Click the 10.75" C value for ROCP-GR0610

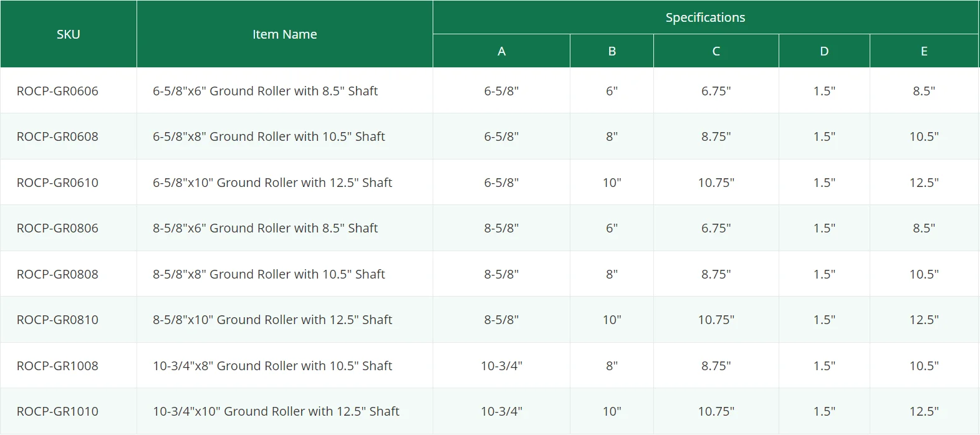[716, 183]
